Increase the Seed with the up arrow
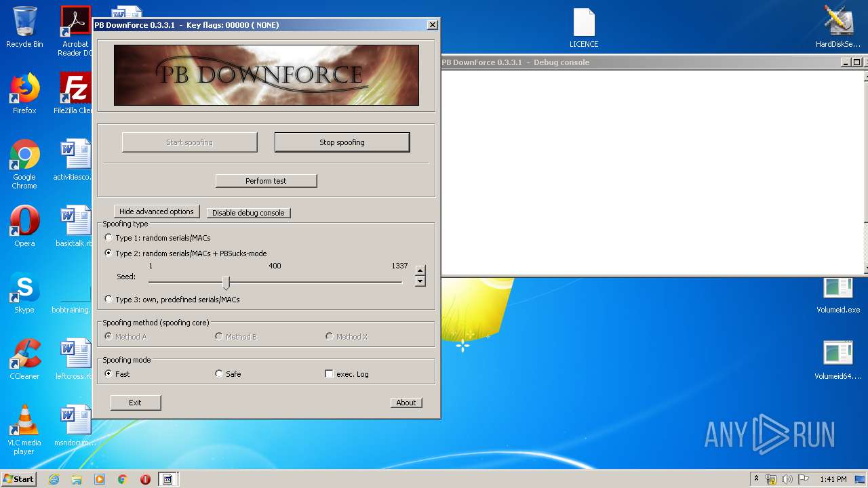 tap(420, 270)
